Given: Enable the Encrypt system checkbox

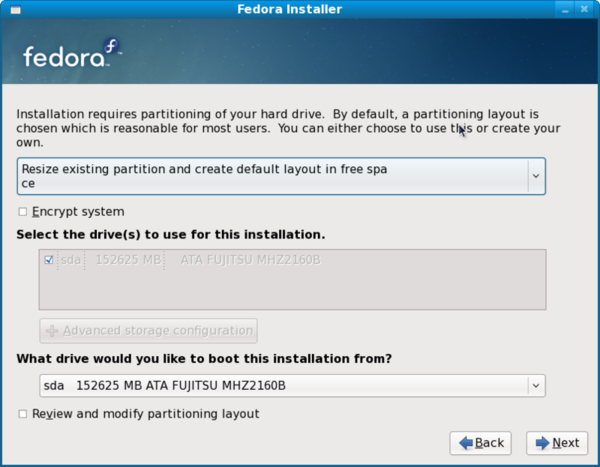Looking at the screenshot, I should tap(23, 212).
